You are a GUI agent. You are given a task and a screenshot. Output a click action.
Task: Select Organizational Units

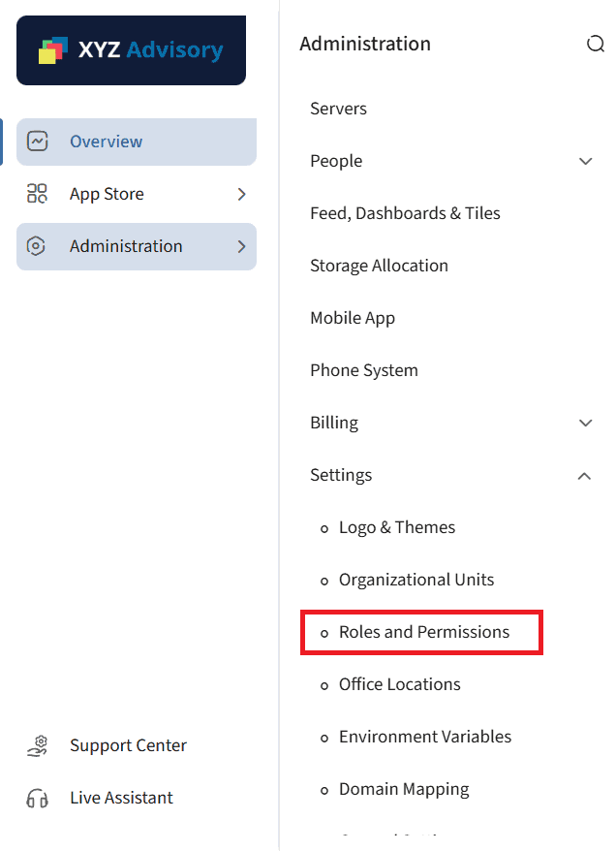(x=416, y=580)
